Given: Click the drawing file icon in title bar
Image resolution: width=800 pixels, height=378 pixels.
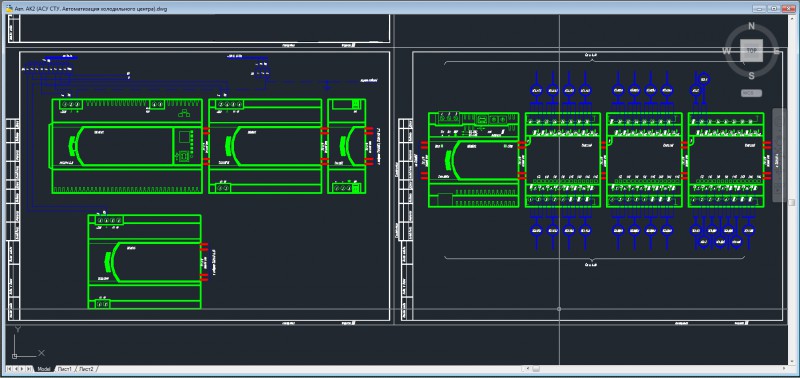Looking at the screenshot, I should tap(9, 9).
